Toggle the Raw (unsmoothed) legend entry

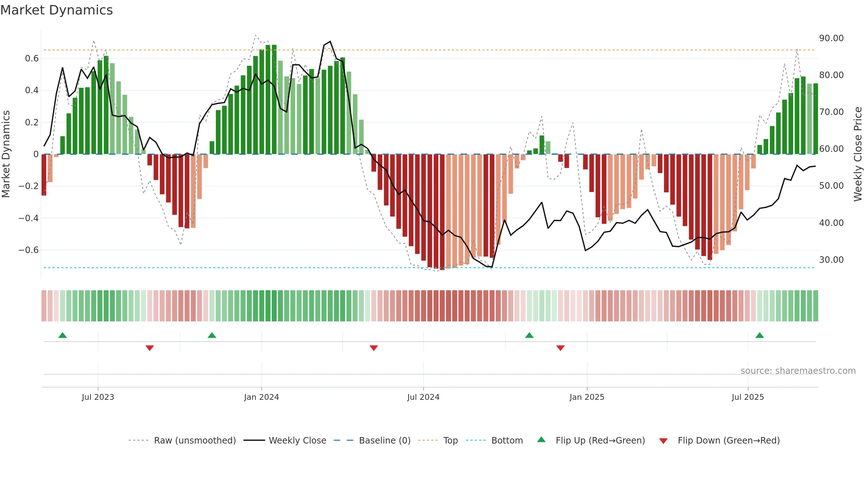pyautogui.click(x=182, y=440)
